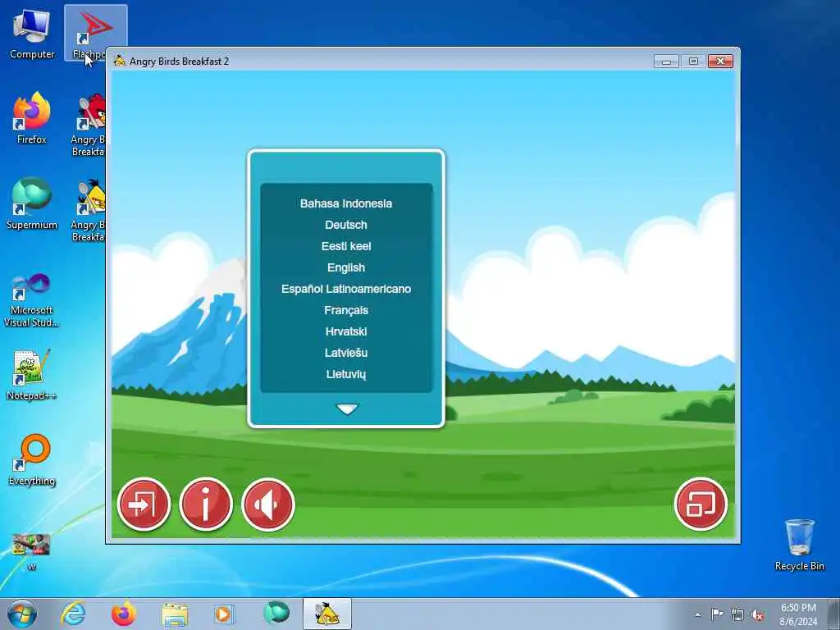Screen dimensions: 840x630
Task: Pick Hrvatski from the list
Action: coord(346,331)
